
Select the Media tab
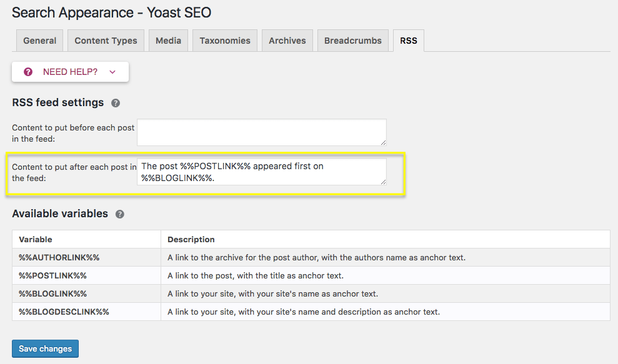pyautogui.click(x=168, y=41)
